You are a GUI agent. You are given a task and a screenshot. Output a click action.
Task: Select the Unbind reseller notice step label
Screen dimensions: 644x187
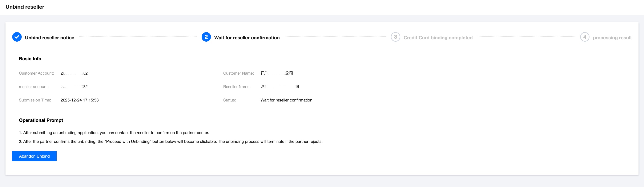click(x=49, y=38)
